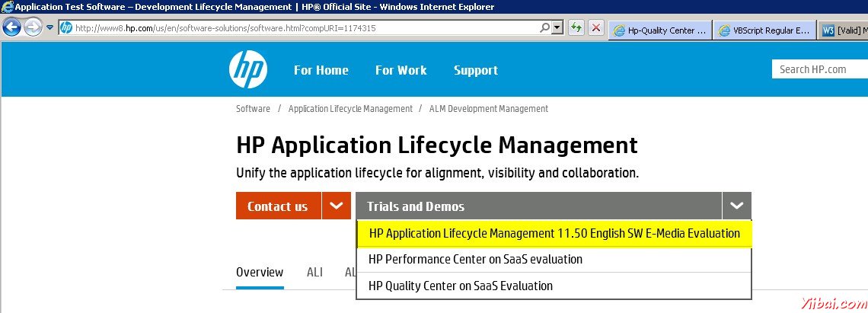Image resolution: width=868 pixels, height=313 pixels.
Task: Open the Application Lifecycle Management breadcrumb
Action: tap(350, 109)
